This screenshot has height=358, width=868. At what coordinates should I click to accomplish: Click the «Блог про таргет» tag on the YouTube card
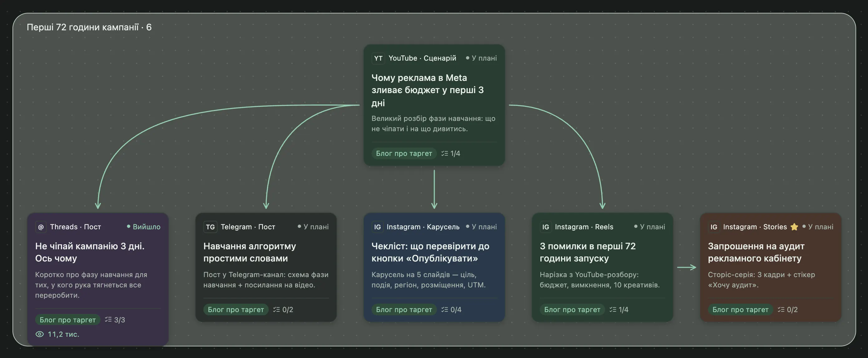pyautogui.click(x=404, y=153)
